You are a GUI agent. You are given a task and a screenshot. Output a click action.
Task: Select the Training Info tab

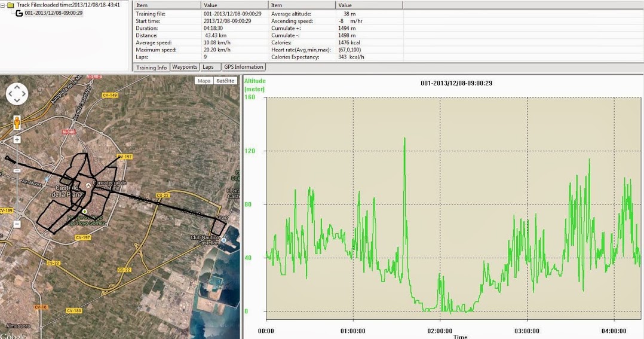(x=152, y=68)
